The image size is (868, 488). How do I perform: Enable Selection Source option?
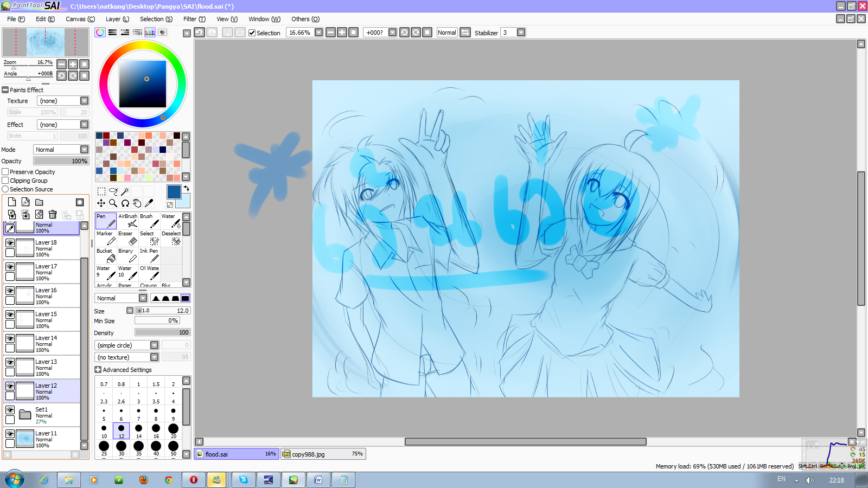click(5, 189)
